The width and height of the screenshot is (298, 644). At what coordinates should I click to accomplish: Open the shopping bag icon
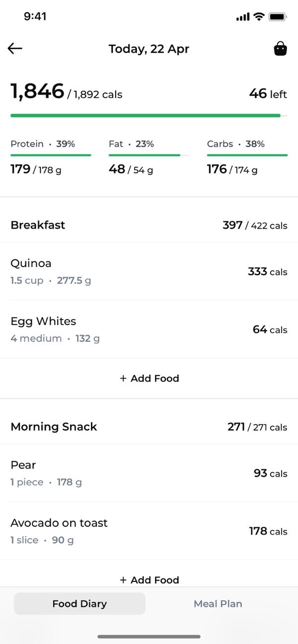click(x=280, y=49)
